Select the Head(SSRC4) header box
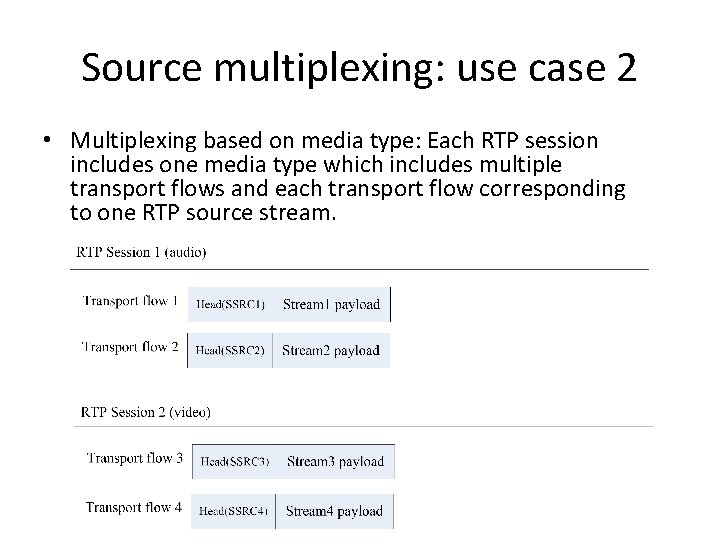Screen dimensions: 720x540 (x=234, y=511)
